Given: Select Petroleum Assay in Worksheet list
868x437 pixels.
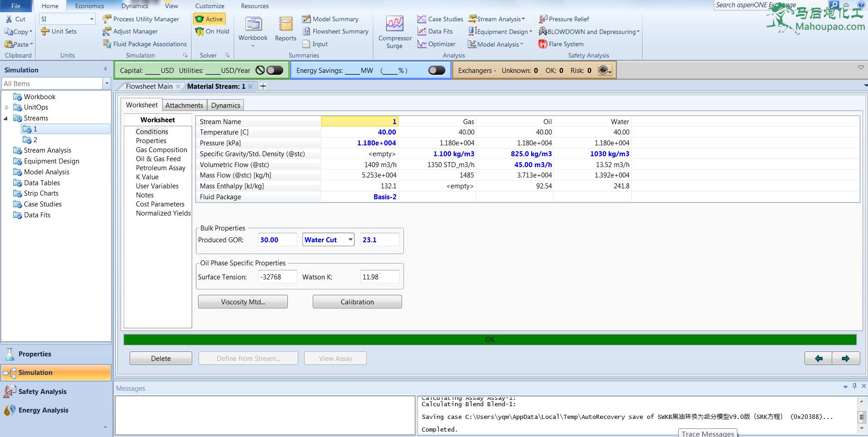Looking at the screenshot, I should click(x=160, y=168).
